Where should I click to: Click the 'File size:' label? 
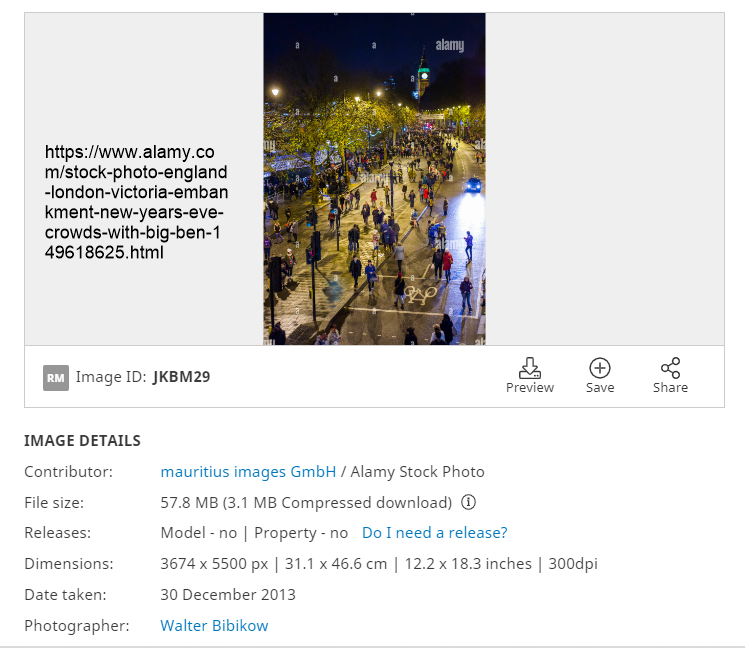pos(54,503)
